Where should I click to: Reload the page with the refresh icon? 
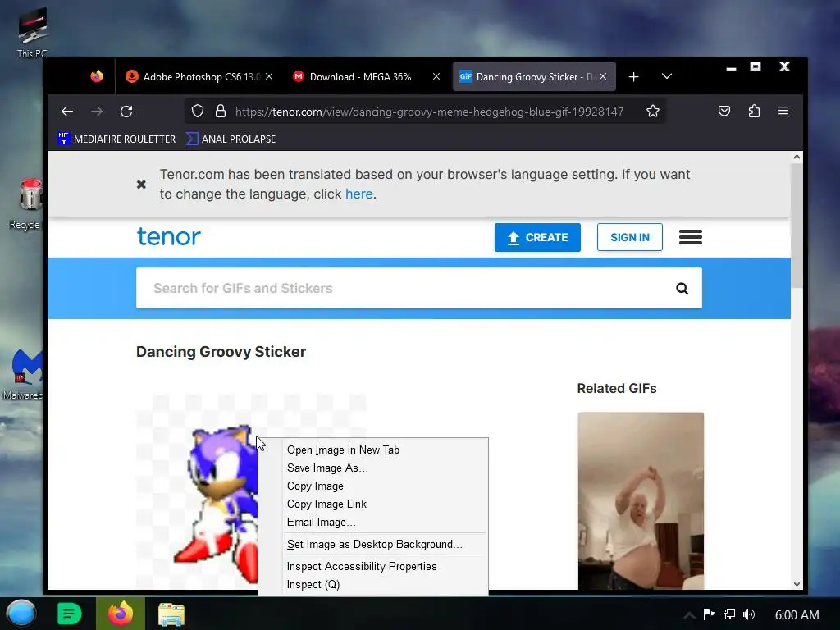(126, 112)
